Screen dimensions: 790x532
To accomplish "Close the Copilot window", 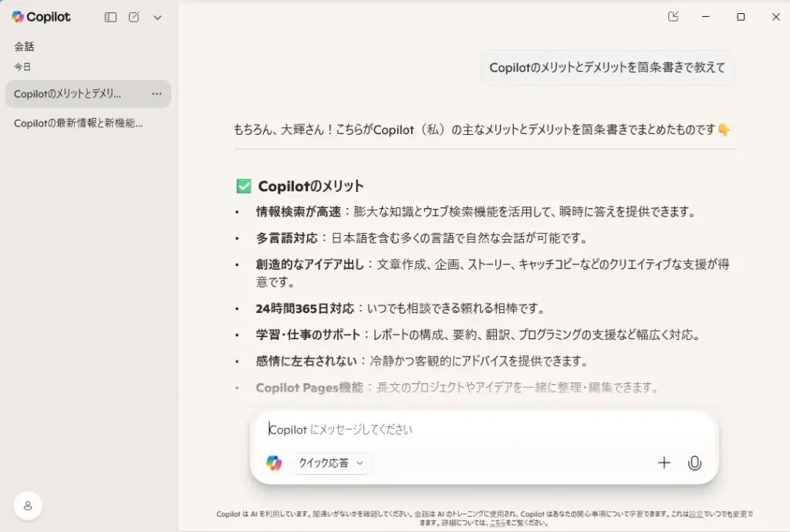I will pyautogui.click(x=776, y=17).
